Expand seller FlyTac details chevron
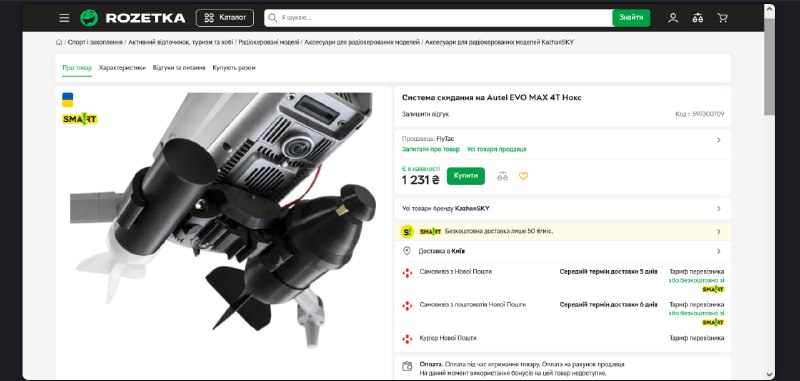Screen dimensions: 800x381 click(718, 140)
